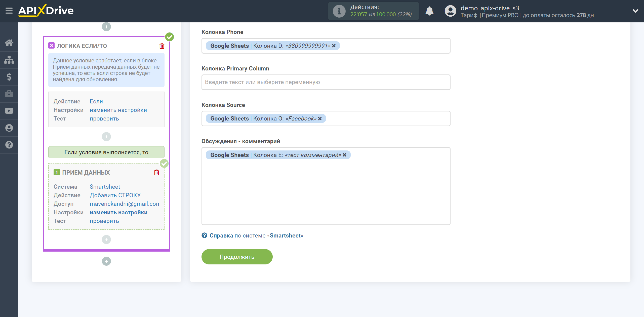Open video tutorials icon in sidebar
The image size is (644, 317).
click(9, 111)
